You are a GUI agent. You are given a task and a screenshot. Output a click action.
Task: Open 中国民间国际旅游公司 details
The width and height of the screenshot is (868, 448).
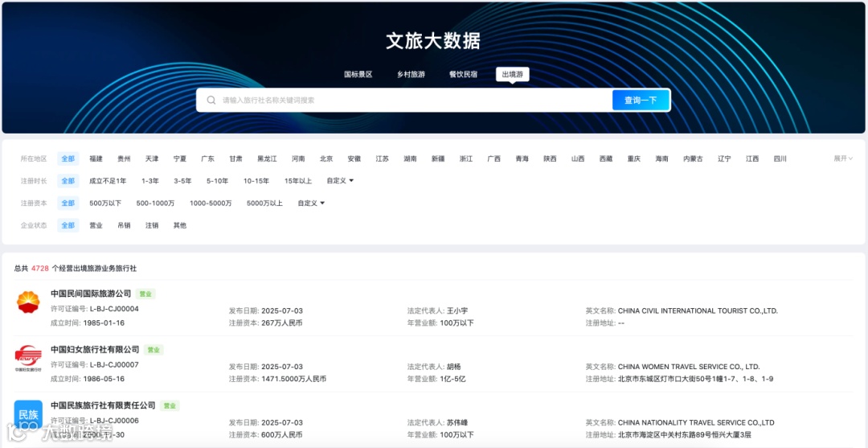tap(91, 294)
